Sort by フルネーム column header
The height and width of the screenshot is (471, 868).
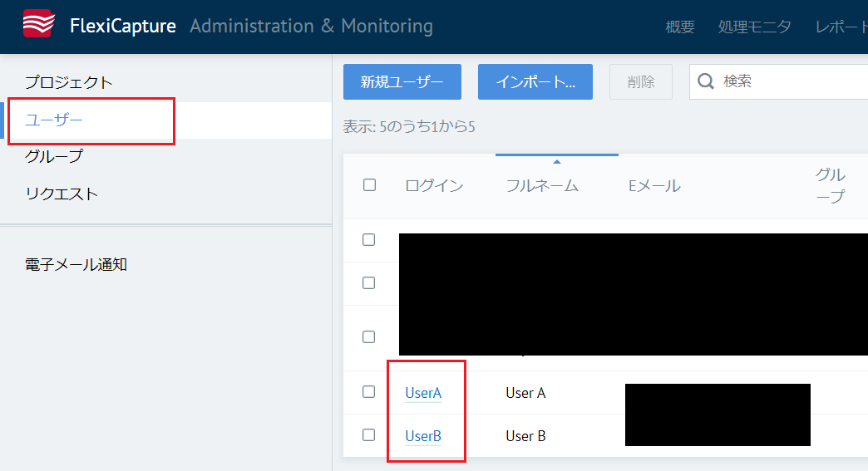click(542, 186)
